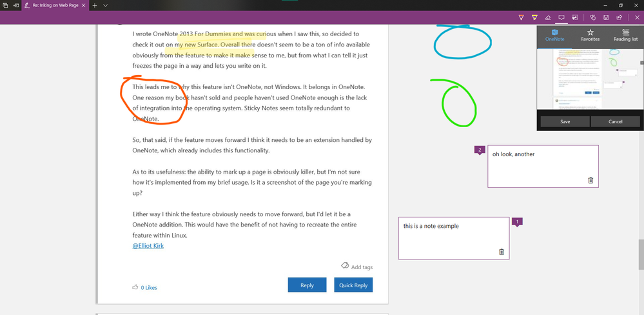Delete the 'oh look, another' note
644x315 pixels.
coord(590,180)
